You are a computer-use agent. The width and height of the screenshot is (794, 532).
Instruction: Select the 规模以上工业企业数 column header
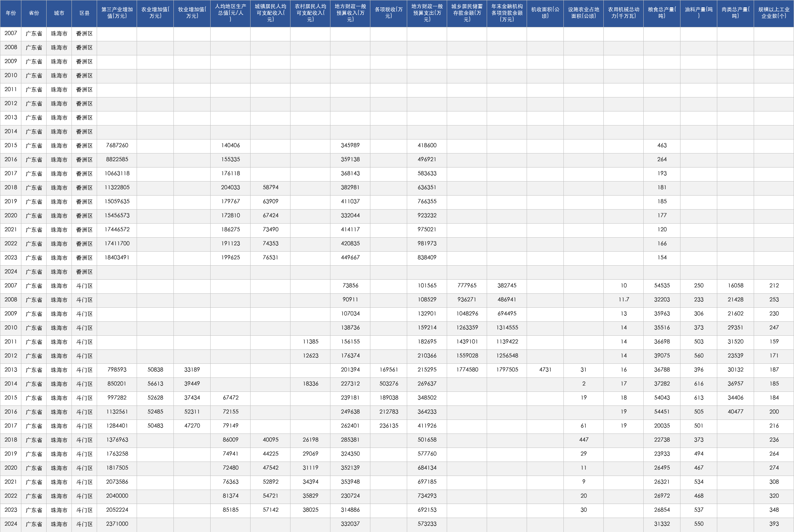coord(774,13)
